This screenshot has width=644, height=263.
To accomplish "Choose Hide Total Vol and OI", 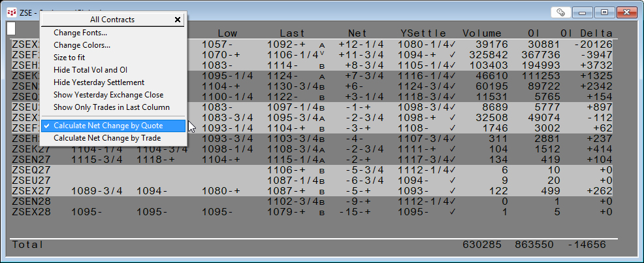I will click(94, 70).
